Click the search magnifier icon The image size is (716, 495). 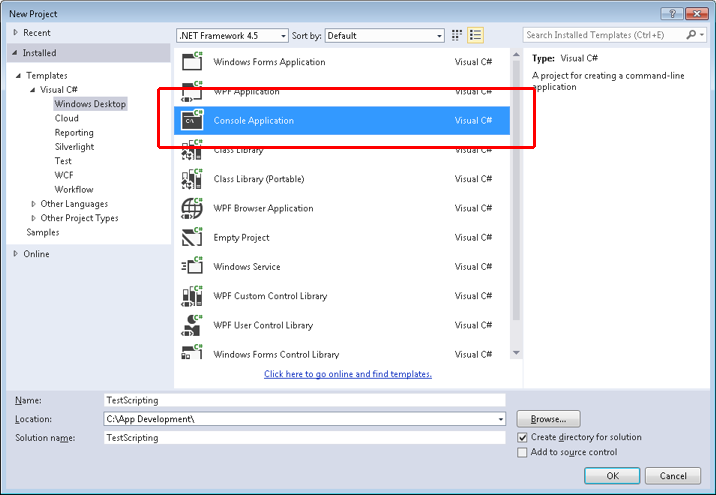pos(691,35)
